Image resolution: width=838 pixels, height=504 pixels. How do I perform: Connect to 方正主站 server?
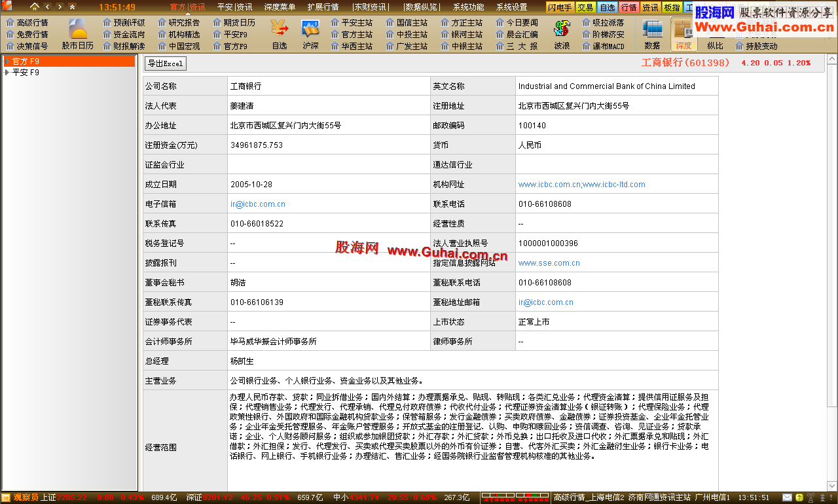click(462, 22)
